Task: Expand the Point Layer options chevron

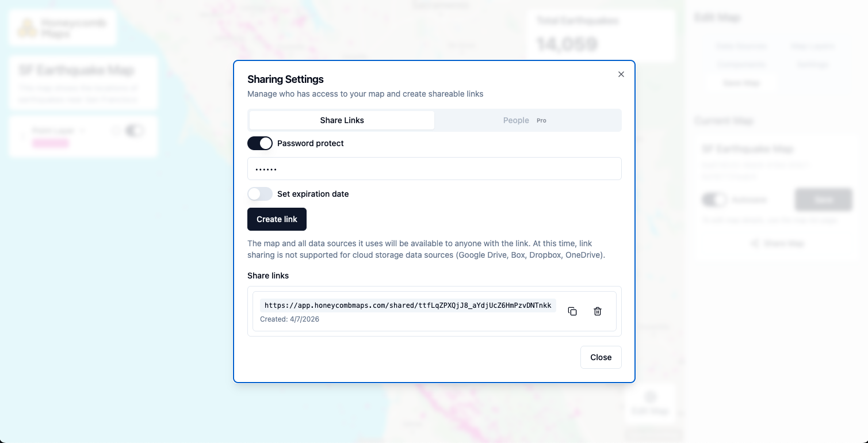Action: [x=83, y=131]
